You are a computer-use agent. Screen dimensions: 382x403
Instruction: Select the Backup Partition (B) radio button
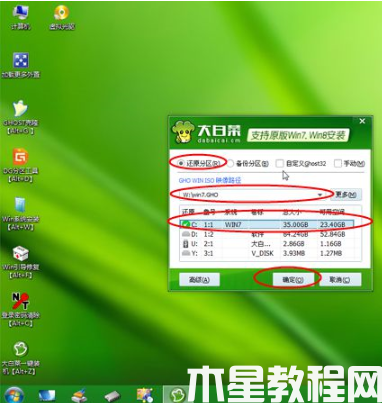point(230,163)
